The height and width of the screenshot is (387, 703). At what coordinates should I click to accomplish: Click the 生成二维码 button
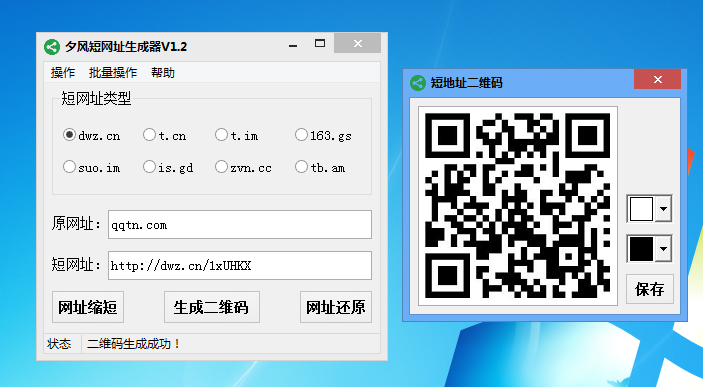[x=212, y=307]
